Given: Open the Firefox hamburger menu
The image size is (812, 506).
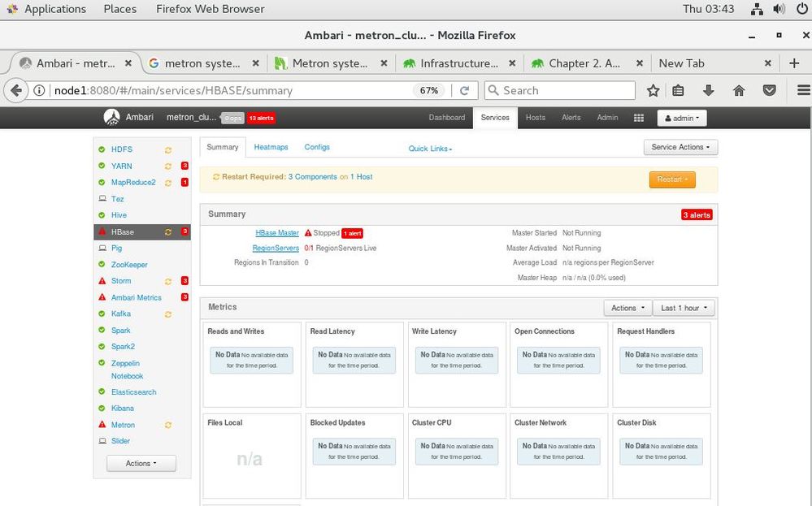Looking at the screenshot, I should [x=804, y=90].
